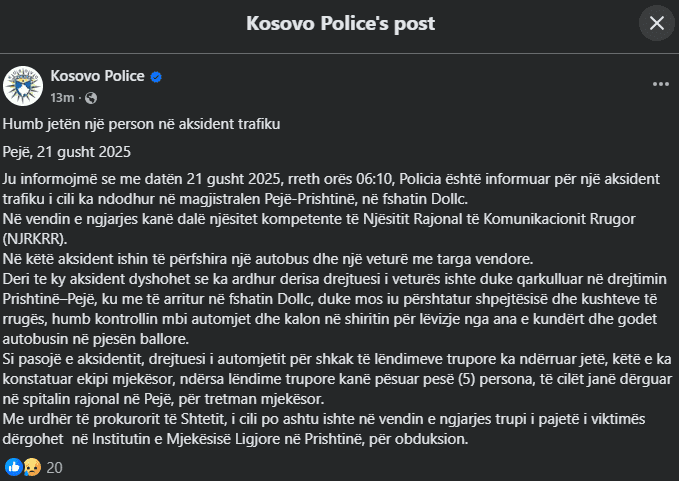Open the Kosovo Police profile picture
Screen dimensions: 679x481
coord(23,86)
